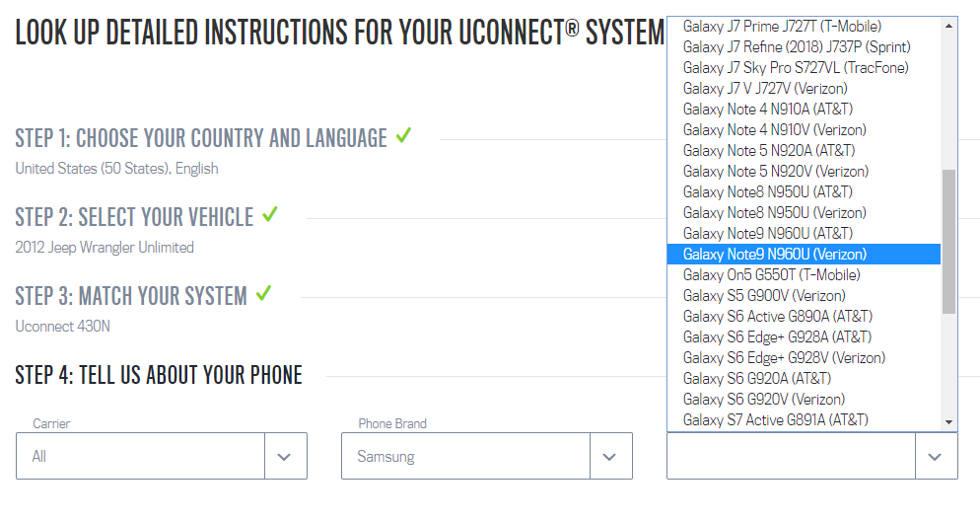980x522 pixels.
Task: Click the Step 3 green checkmark
Action: click(x=263, y=293)
